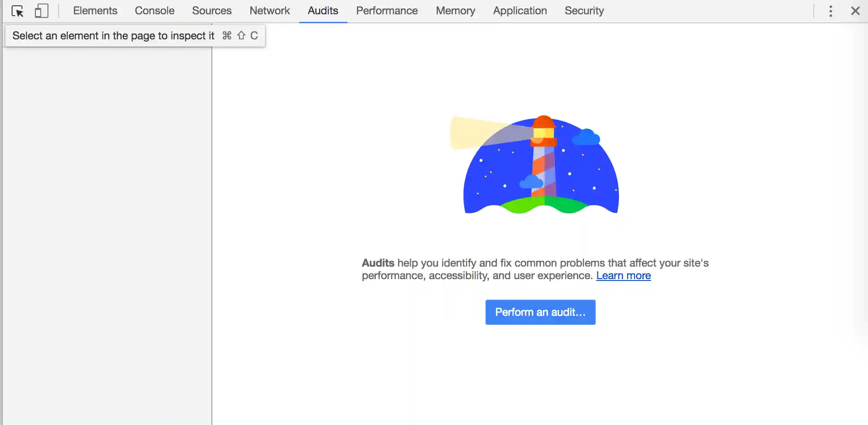Go to the Performance tab
868x425 pixels.
coord(387,11)
